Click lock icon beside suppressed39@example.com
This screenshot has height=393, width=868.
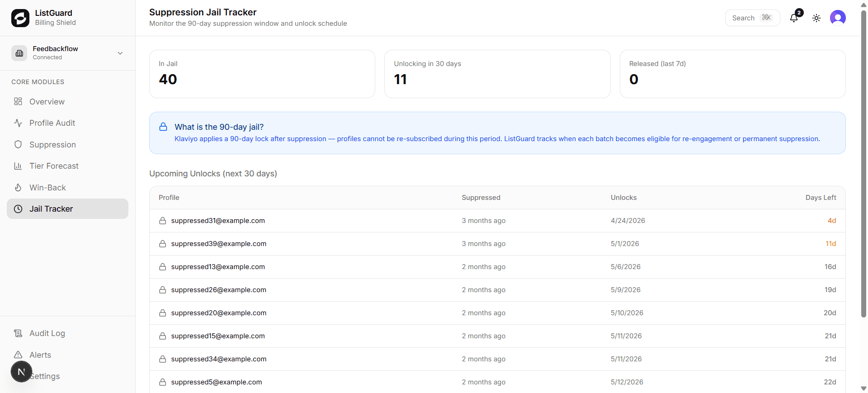point(162,244)
